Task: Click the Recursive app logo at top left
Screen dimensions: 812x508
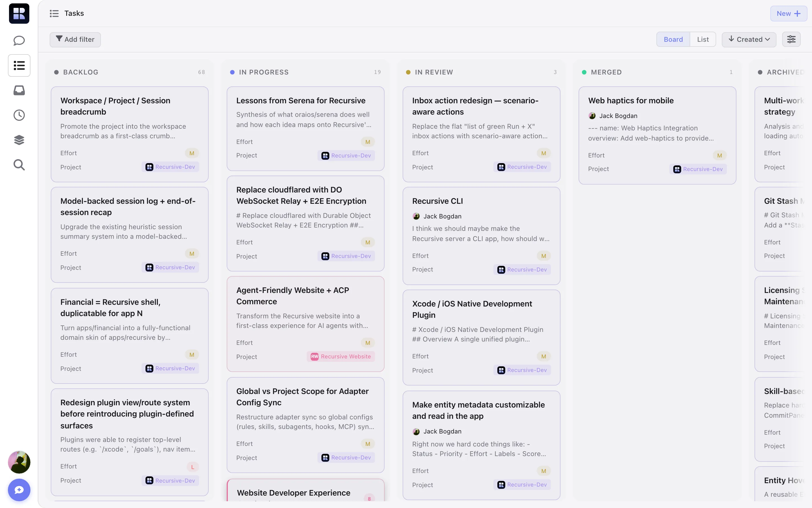Action: click(19, 14)
